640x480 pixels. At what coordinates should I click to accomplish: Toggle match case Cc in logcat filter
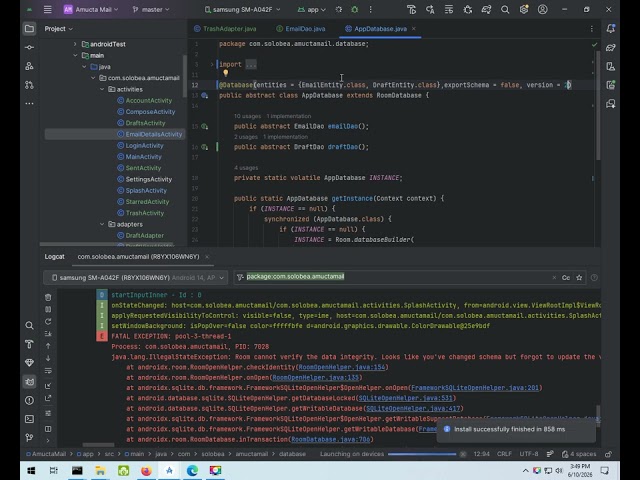[x=566, y=278]
